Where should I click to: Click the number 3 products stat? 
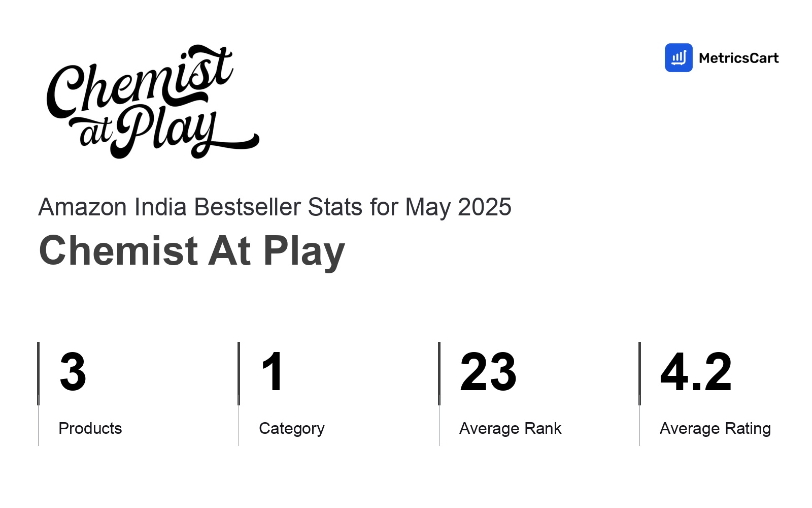pyautogui.click(x=73, y=372)
